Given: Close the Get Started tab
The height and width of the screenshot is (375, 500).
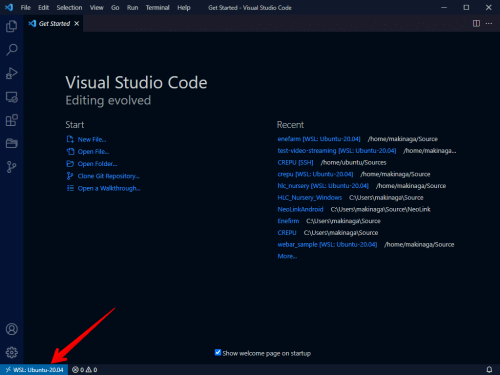Looking at the screenshot, I should coord(77,23).
